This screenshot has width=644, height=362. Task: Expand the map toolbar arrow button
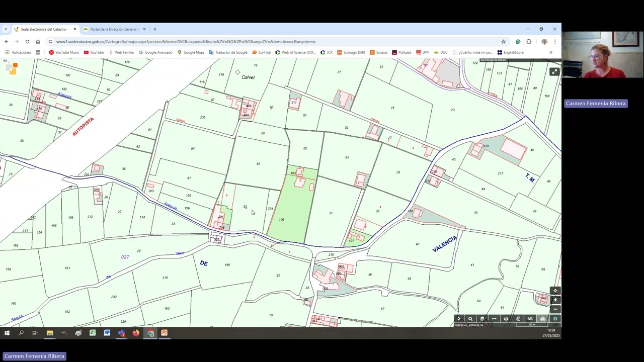coord(458,319)
